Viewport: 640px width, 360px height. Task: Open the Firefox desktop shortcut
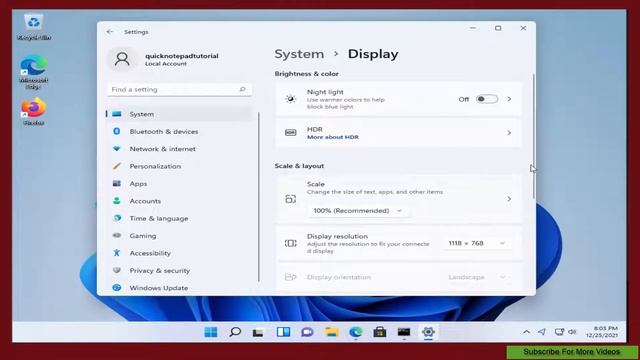(x=34, y=111)
